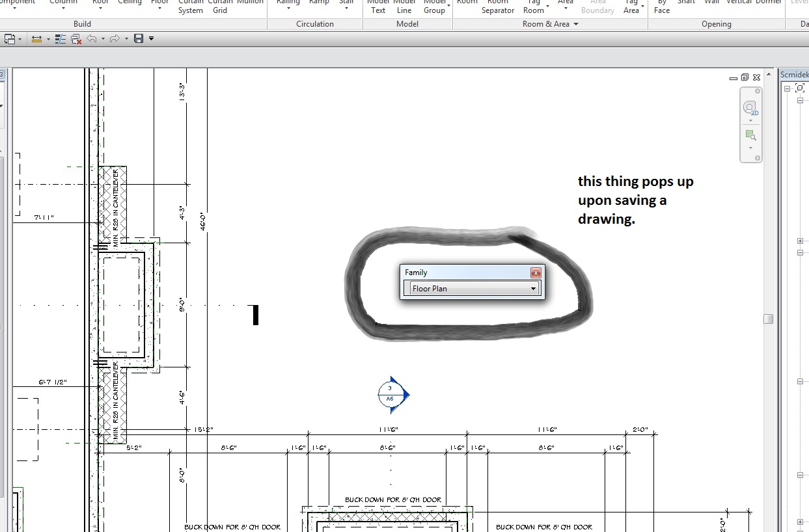Click the Undo arrow icon
This screenshot has width=809, height=532.
pyautogui.click(x=90, y=39)
